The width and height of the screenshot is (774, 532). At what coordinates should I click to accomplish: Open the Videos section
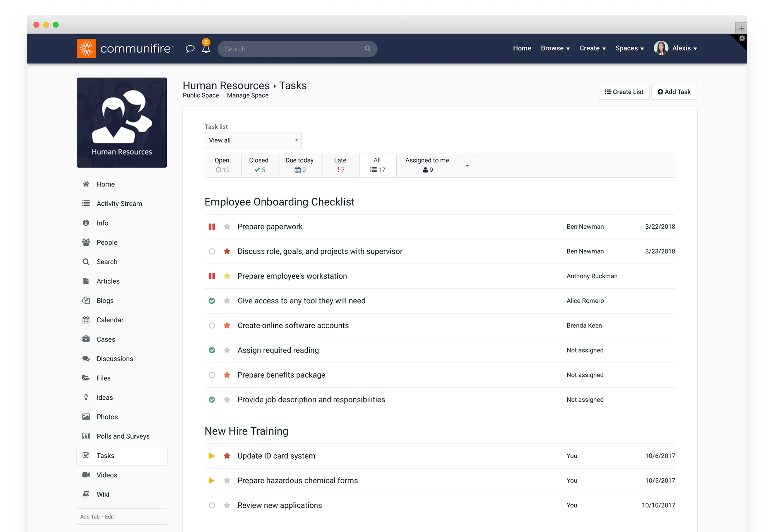pyautogui.click(x=106, y=475)
